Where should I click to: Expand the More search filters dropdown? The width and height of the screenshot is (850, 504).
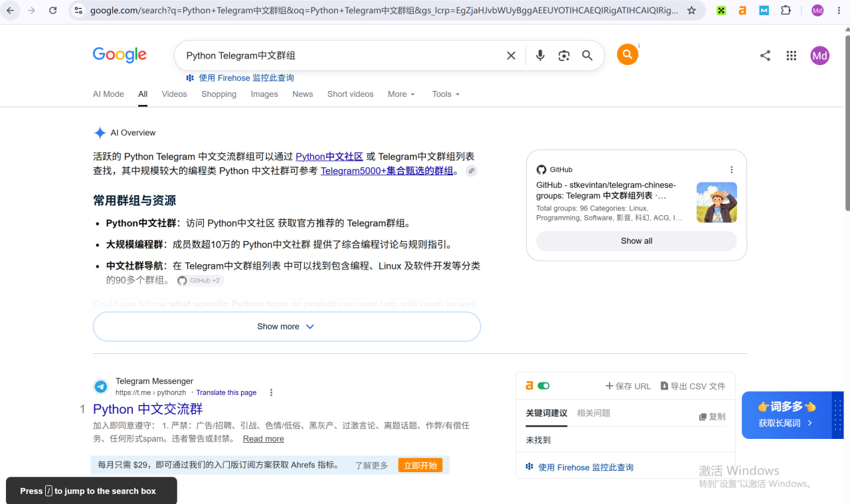[x=401, y=94]
